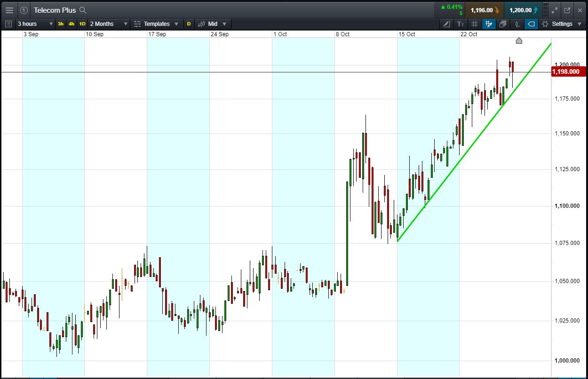This screenshot has height=379, width=588.
Task: Close the Telecom Plus chart
Action: coord(580,10)
